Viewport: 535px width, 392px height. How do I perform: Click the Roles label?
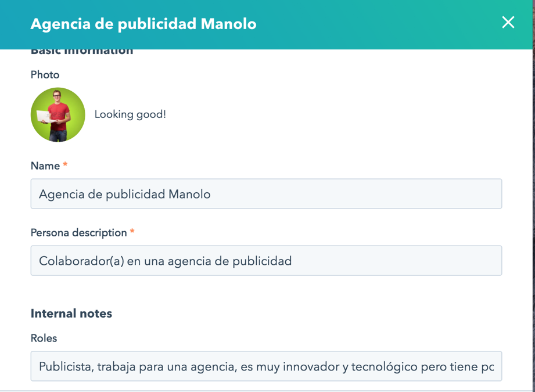tap(44, 338)
